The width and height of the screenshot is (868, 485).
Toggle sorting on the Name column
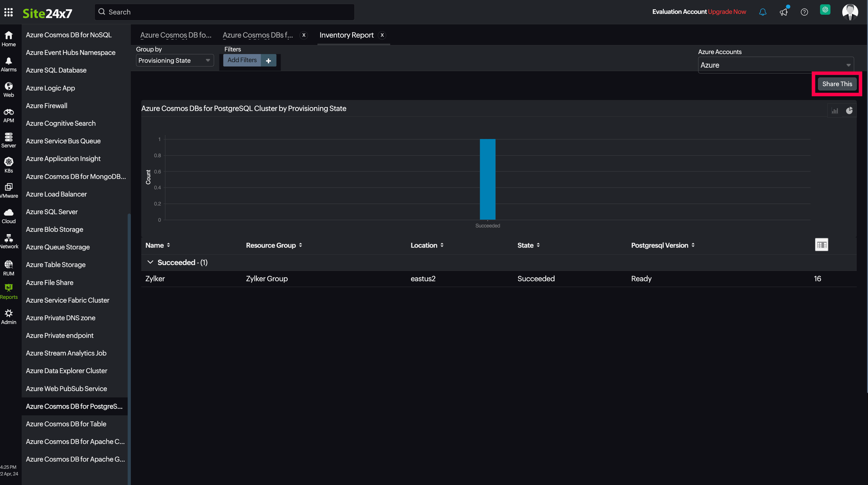(168, 245)
